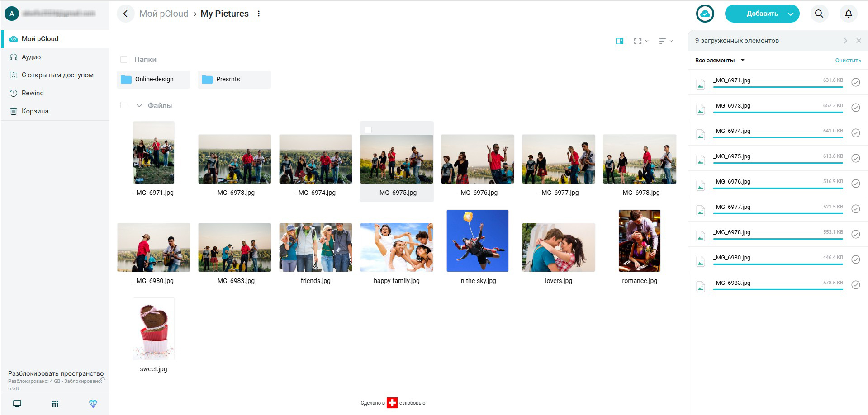This screenshot has width=868, height=415.
Task: Open the three-dot menu beside My Pictures
Action: [x=259, y=14]
